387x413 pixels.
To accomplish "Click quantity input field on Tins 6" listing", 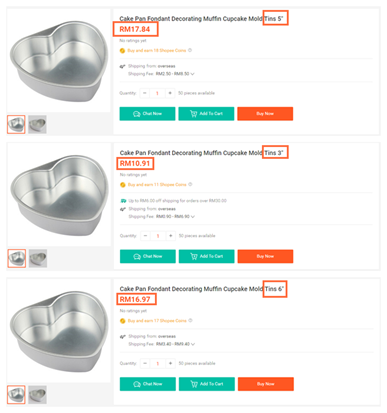I will click(158, 363).
